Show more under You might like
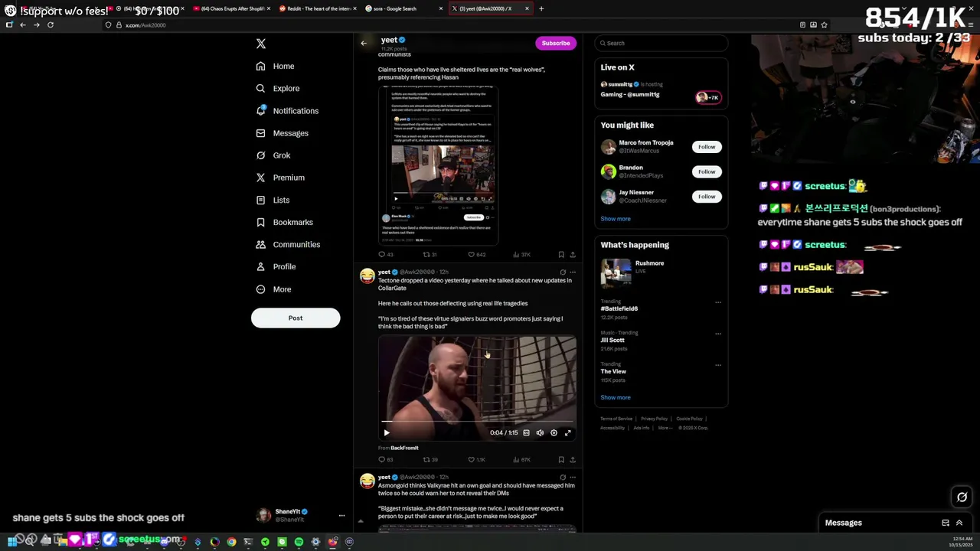Viewport: 980px width, 551px height. [616, 219]
